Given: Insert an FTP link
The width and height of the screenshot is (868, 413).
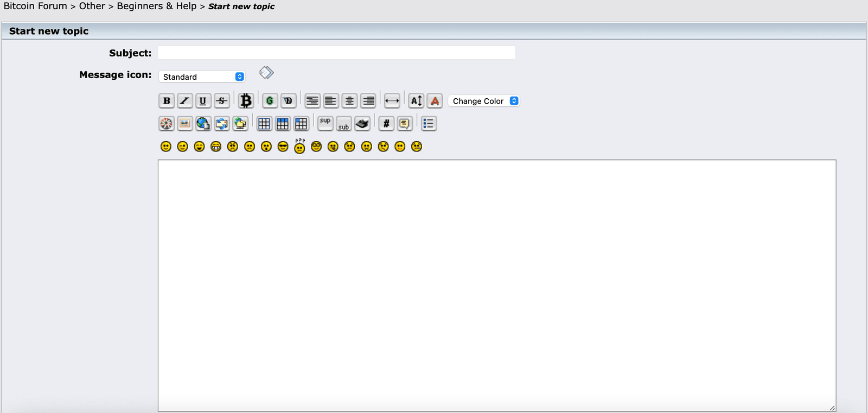Looking at the screenshot, I should 240,124.
